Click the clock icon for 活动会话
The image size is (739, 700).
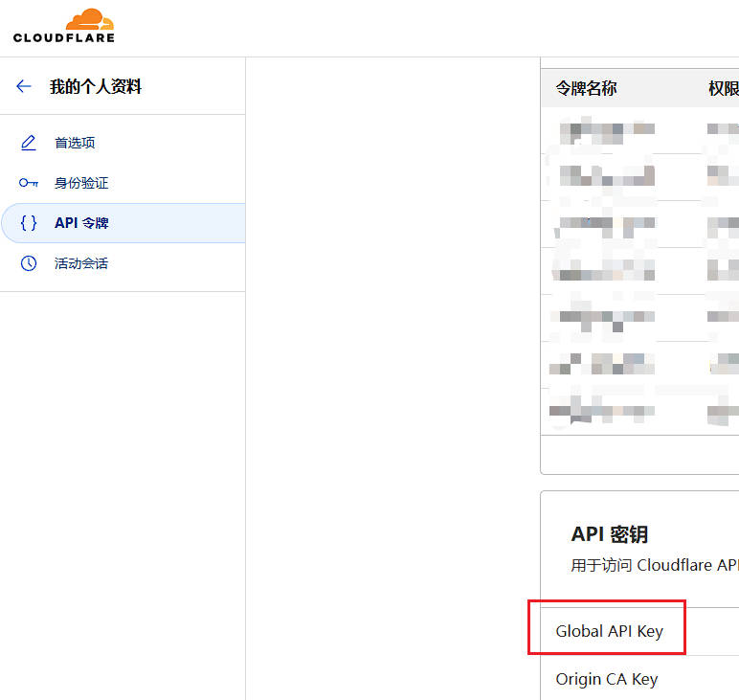29,263
